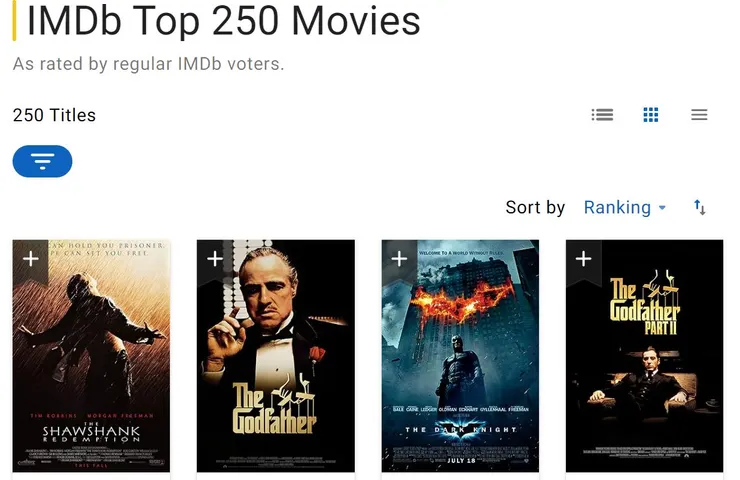Click the 'As rated by regular IMDb voters' subtitle

[149, 64]
